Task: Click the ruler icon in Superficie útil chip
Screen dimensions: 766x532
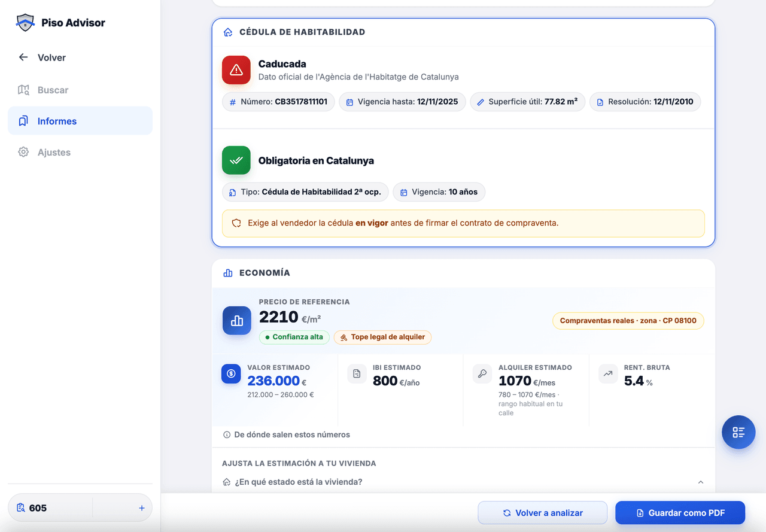Action: 481,102
